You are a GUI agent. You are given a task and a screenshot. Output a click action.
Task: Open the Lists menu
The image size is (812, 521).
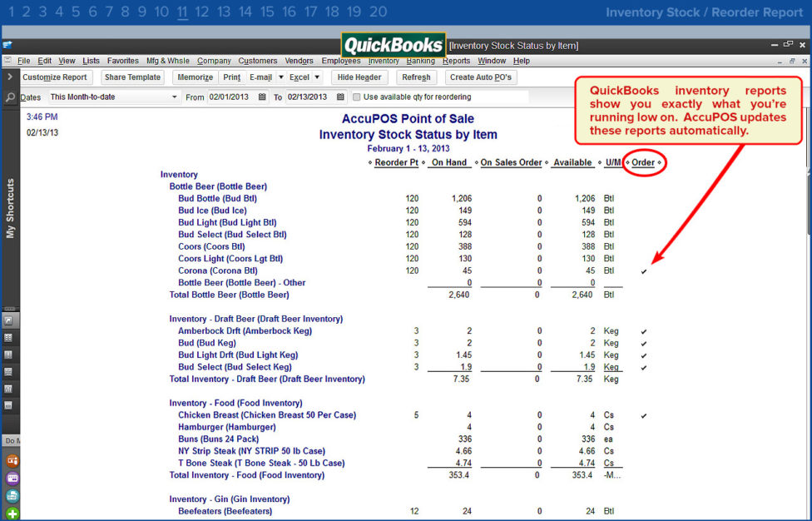[92, 61]
